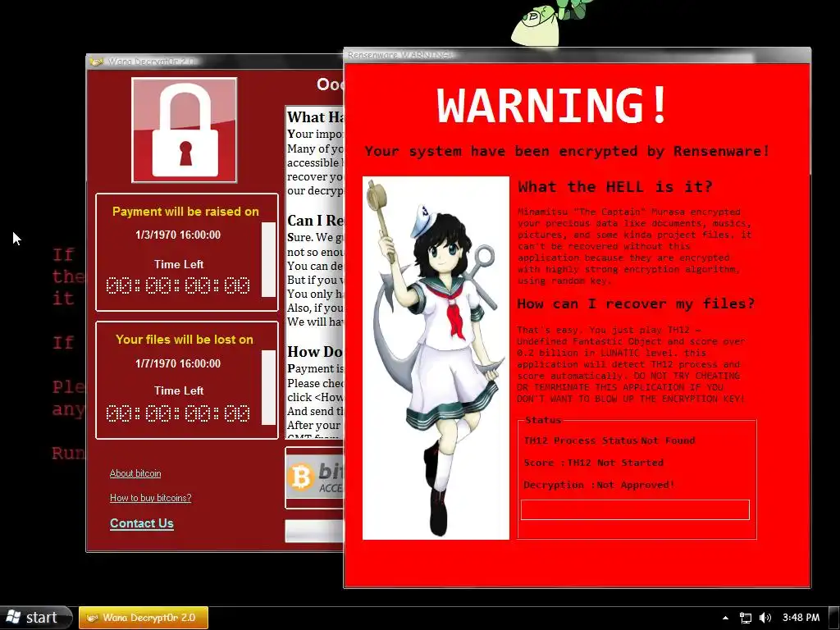
Task: Click the Rensenware WARNING title bar
Action: pyautogui.click(x=577, y=55)
